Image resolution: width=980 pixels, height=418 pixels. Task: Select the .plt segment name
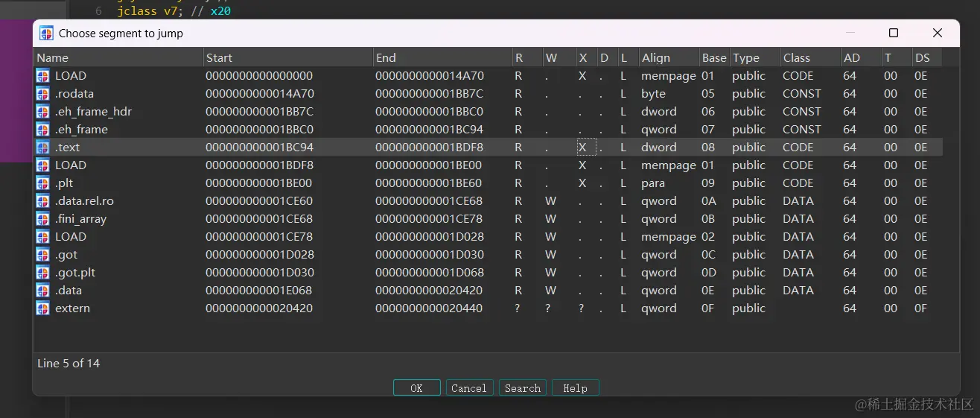[x=64, y=183]
